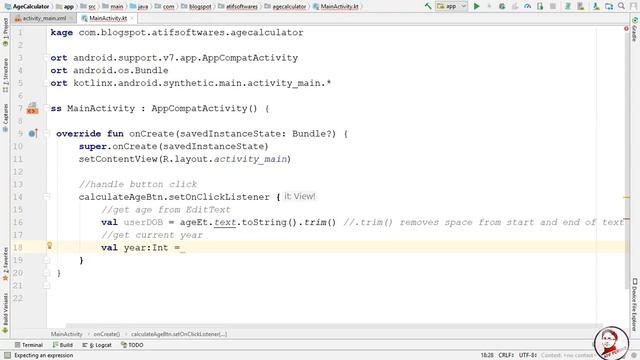The width and height of the screenshot is (640, 360).
Task: Open the Captures tool window on left
Action: (x=5, y=118)
